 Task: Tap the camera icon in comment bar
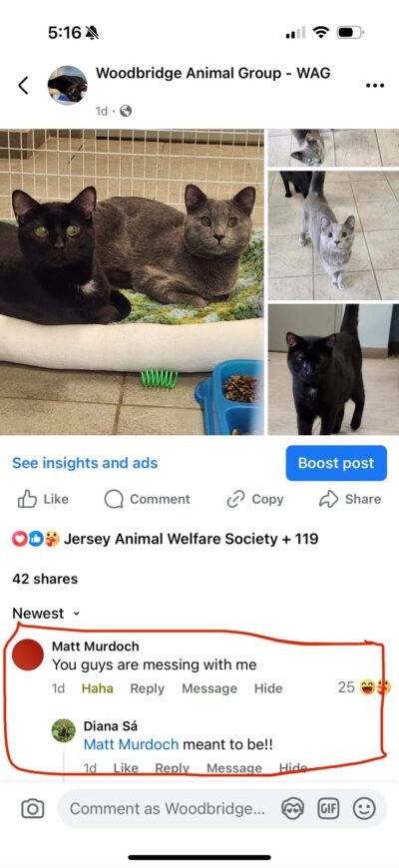pos(32,809)
